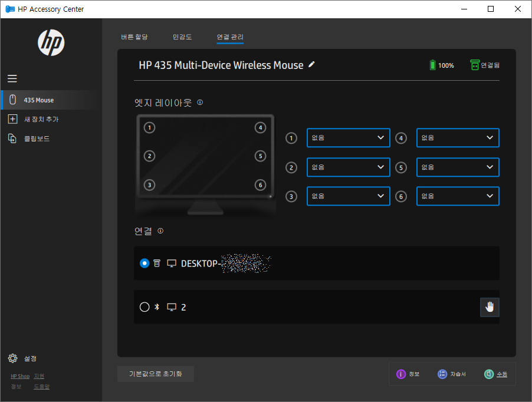The width and height of the screenshot is (532, 402).
Task: Open the HP Shop link
Action: click(x=20, y=376)
